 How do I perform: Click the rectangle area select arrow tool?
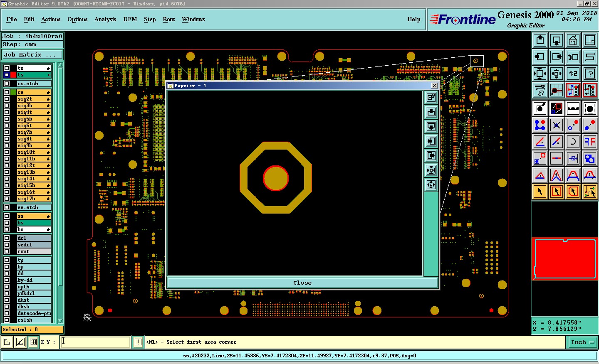557,192
